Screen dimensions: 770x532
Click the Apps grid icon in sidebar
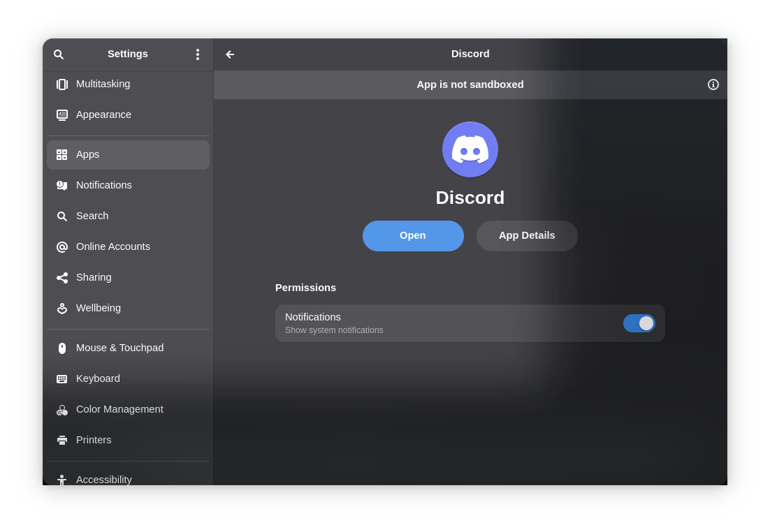(x=62, y=154)
